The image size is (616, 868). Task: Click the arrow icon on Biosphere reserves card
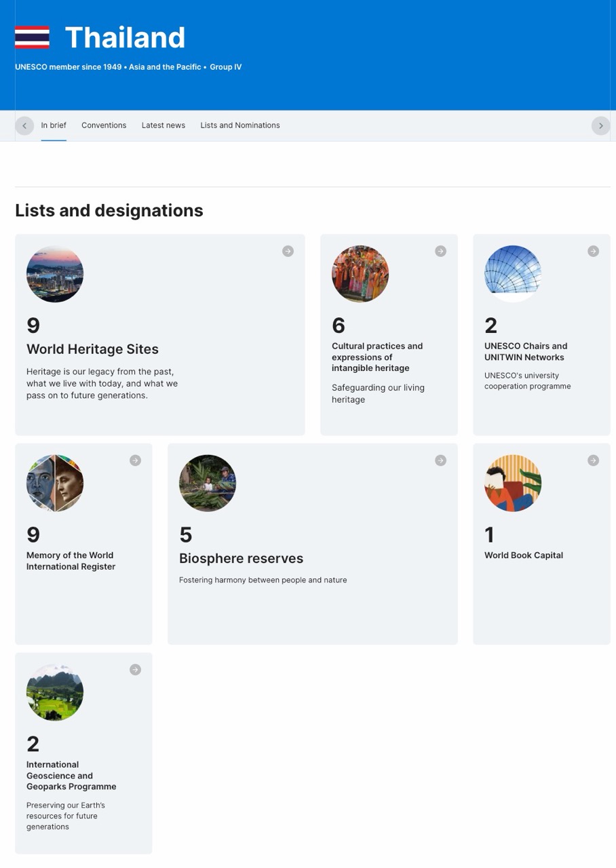(440, 460)
